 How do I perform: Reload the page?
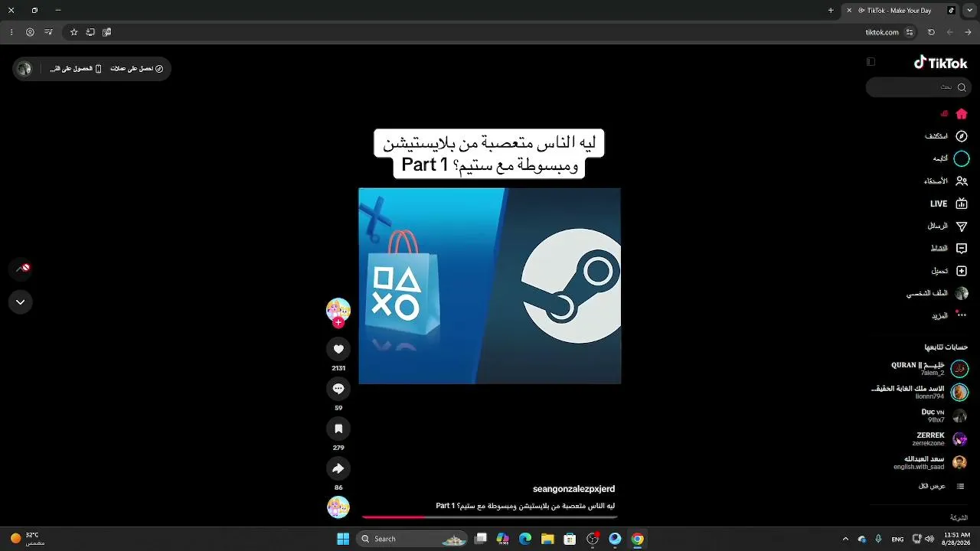coord(931,32)
